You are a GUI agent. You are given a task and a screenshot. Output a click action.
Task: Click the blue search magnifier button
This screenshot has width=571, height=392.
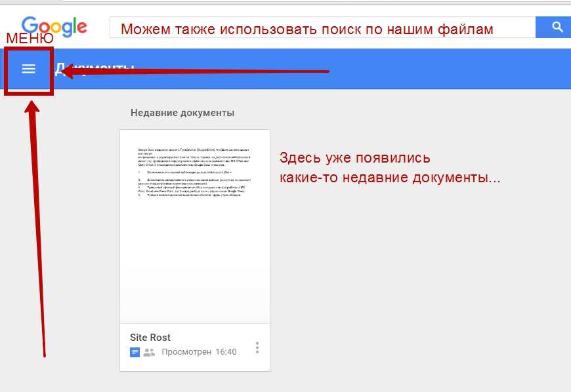tap(557, 28)
